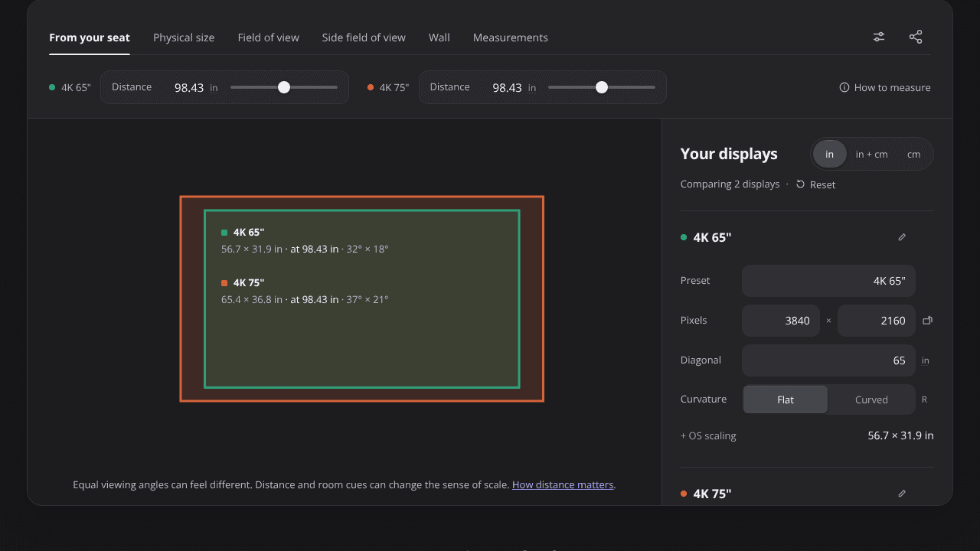Image resolution: width=980 pixels, height=551 pixels.
Task: Click the 4K 75" heading in the displays panel
Action: (x=712, y=494)
